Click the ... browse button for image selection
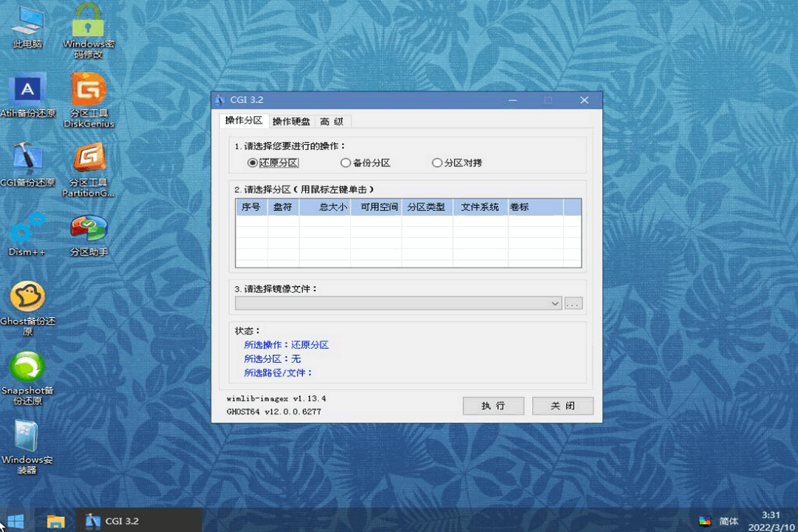The height and width of the screenshot is (532, 798). 573,303
